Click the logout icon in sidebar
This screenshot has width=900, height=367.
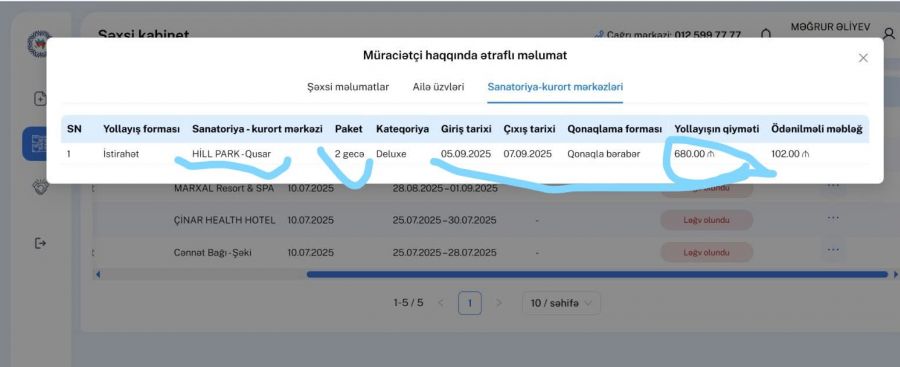click(40, 243)
